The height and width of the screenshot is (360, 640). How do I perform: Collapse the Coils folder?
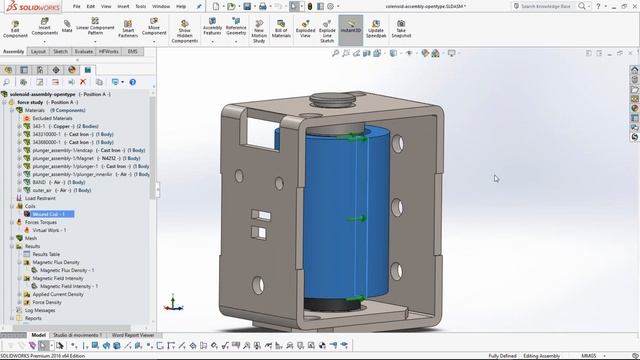[x=12, y=206]
